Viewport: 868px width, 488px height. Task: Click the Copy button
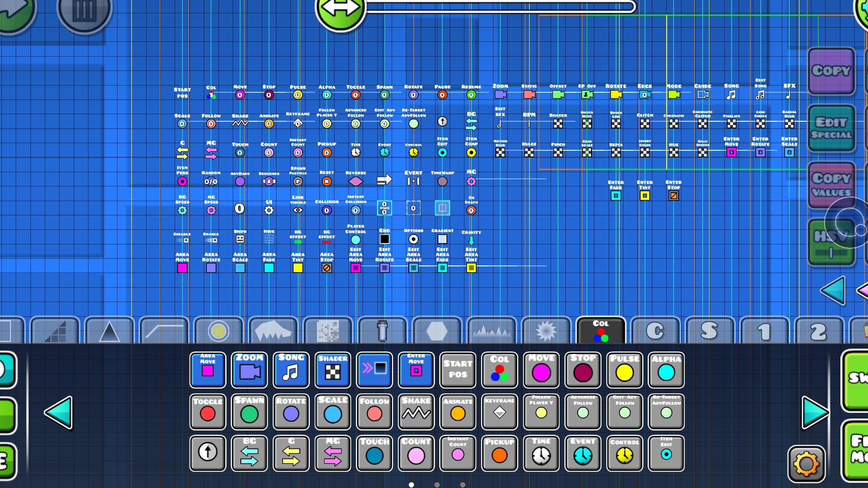click(x=831, y=71)
